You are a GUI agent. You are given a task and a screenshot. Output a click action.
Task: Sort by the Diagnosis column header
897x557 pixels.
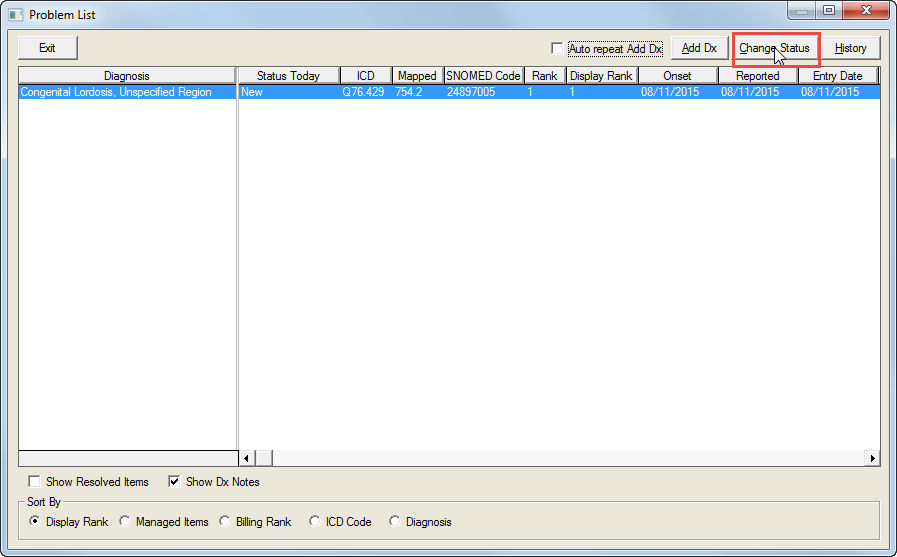point(127,76)
